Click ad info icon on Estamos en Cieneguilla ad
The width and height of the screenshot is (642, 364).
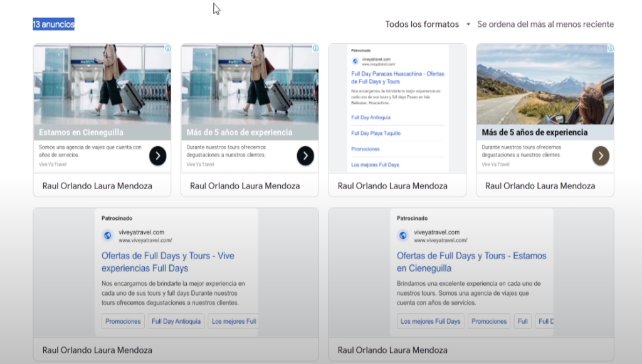click(168, 48)
